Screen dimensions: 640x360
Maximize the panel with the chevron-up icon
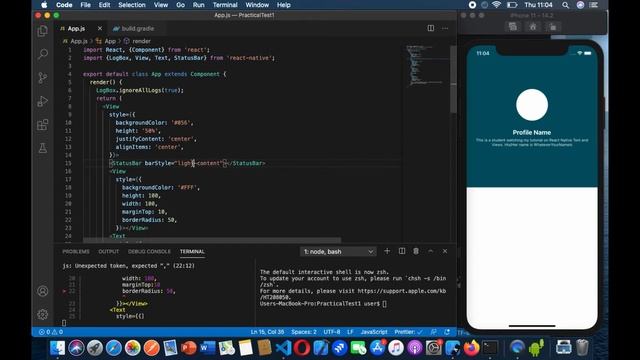point(431,251)
